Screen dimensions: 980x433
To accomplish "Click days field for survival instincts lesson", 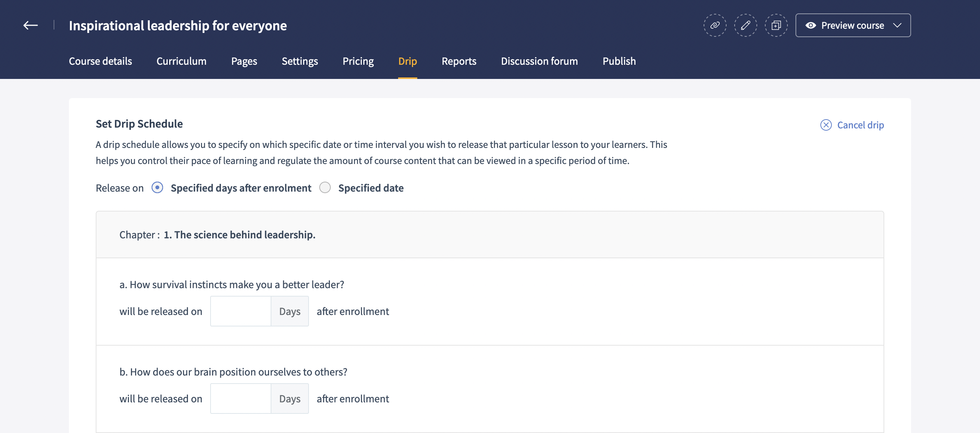I will click(240, 311).
